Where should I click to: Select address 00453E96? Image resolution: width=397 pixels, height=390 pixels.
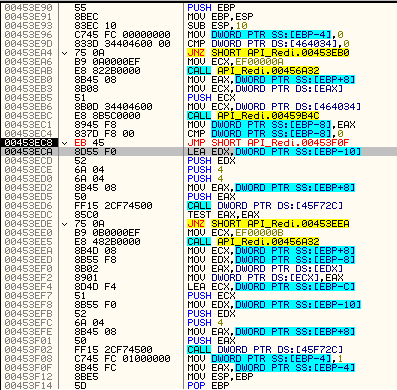pos(28,34)
